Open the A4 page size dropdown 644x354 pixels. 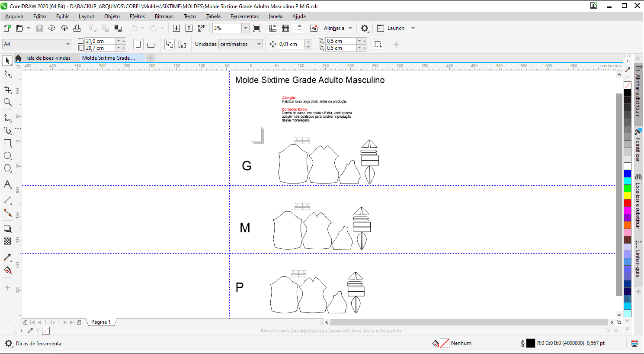coord(68,44)
